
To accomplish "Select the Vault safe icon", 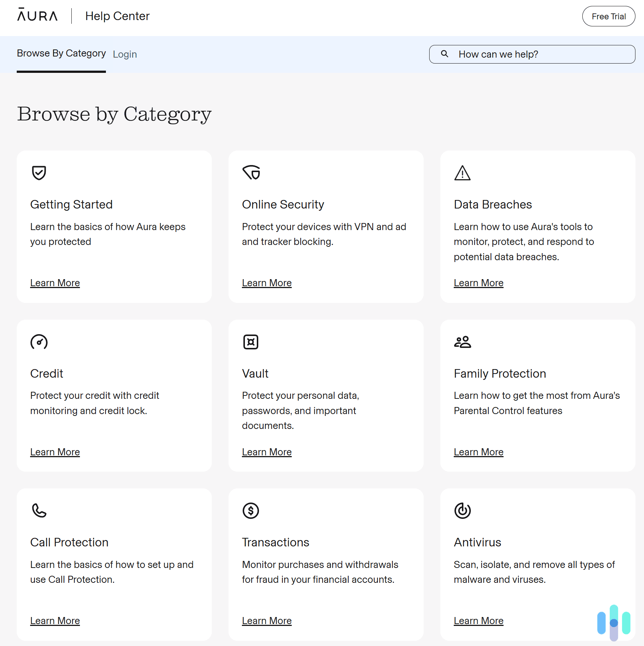I will click(x=251, y=342).
